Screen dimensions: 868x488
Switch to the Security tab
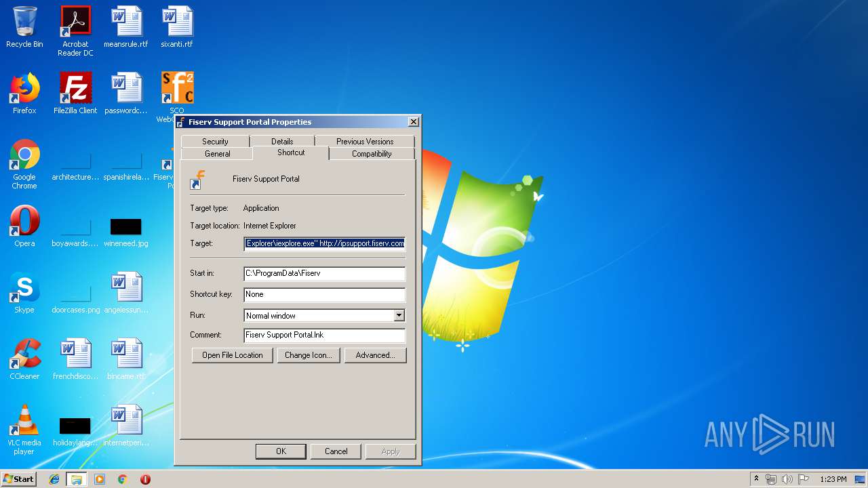click(x=215, y=141)
